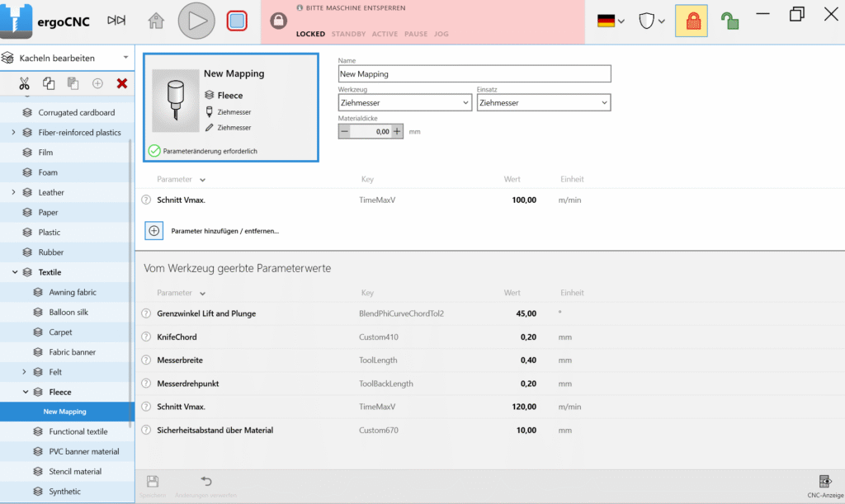Click the home icon in top toolbar
Screen dimensions: 845x504
pos(156,21)
